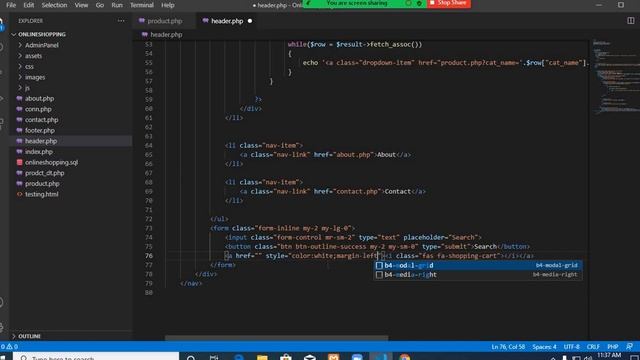This screenshot has height=360, width=640.
Task: Click the errors and warnings status indicator
Action: tap(9, 347)
